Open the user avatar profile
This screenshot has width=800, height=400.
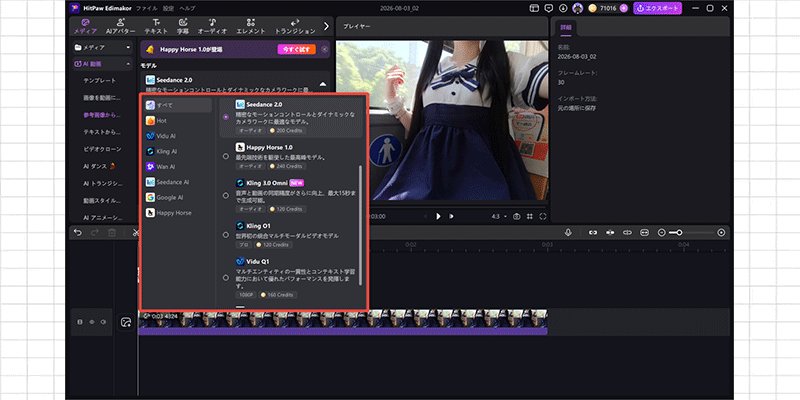[x=578, y=8]
